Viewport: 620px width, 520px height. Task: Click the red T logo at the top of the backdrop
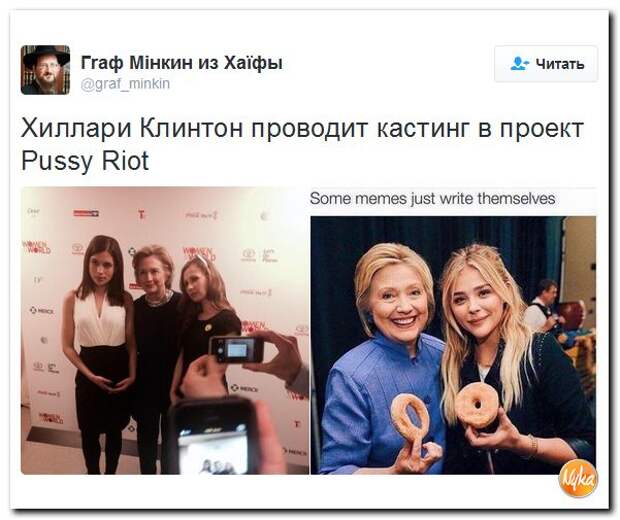pos(142,215)
